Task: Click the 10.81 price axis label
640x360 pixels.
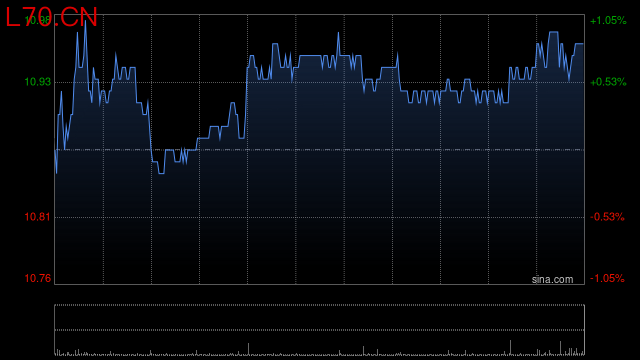Action: (x=38, y=217)
